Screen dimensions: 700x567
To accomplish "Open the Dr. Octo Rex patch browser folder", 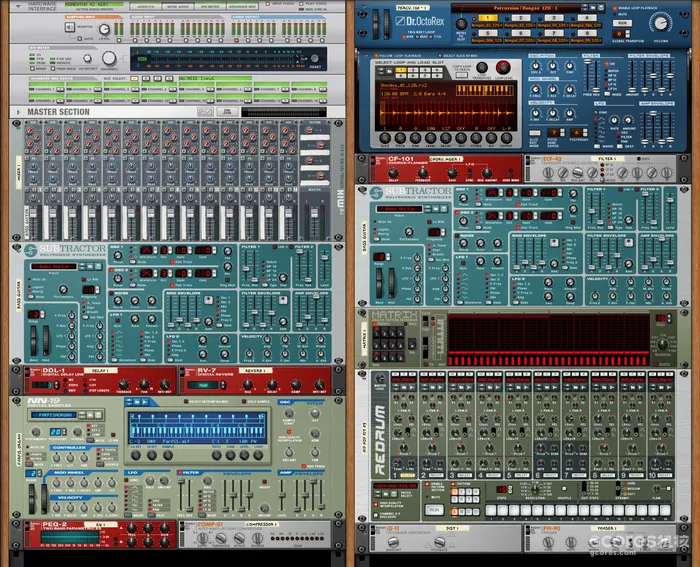I will pyautogui.click(x=593, y=8).
